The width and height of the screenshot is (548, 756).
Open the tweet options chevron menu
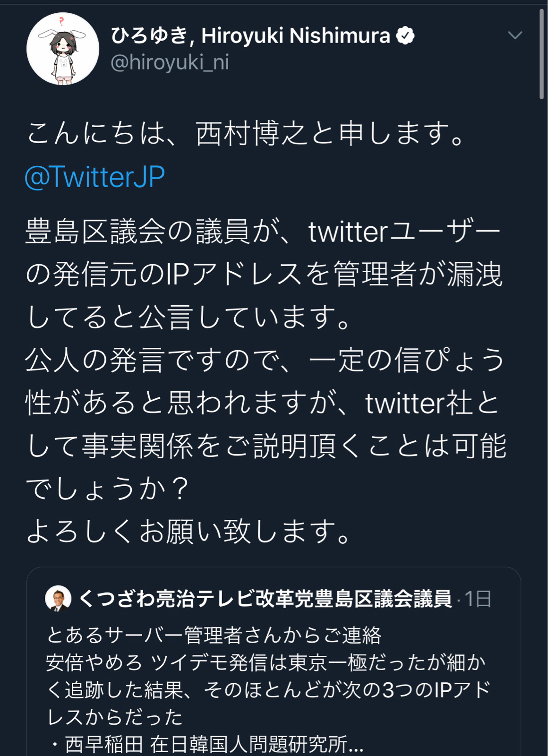coord(514,35)
